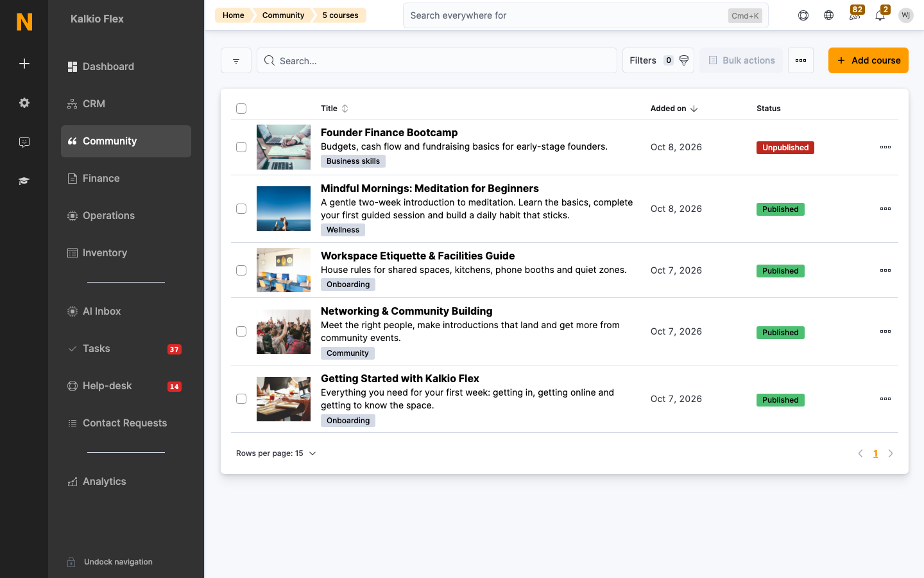Sort by the Title column header

(x=334, y=109)
